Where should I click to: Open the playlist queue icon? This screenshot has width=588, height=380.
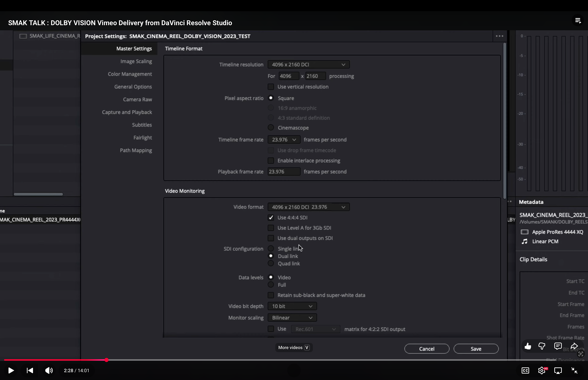tap(578, 20)
